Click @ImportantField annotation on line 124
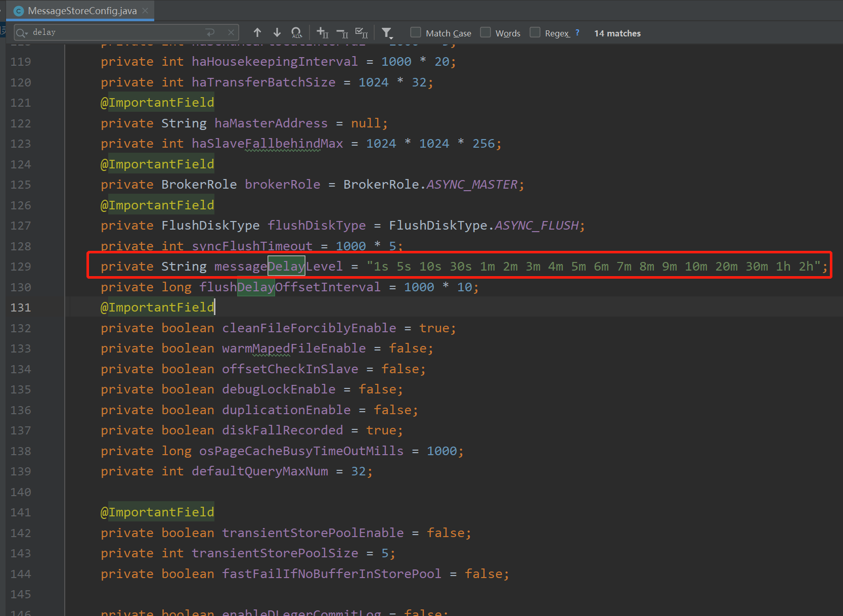 point(157,164)
